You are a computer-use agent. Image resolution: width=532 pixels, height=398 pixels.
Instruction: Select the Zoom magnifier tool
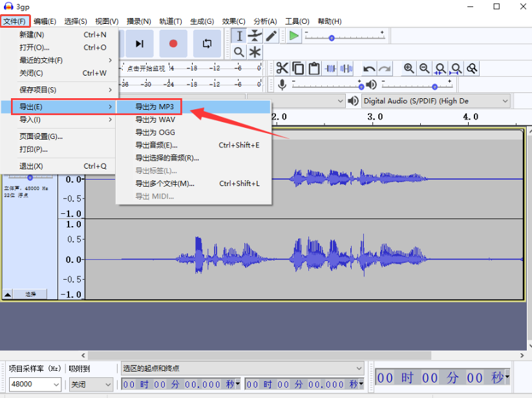pyautogui.click(x=239, y=52)
